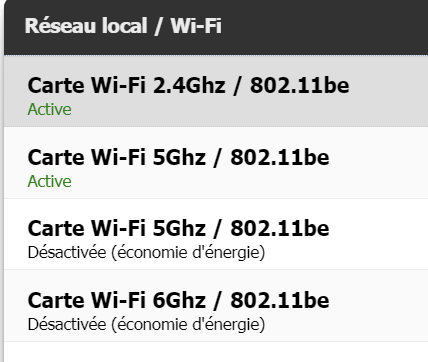Screen dimensions: 428x362
Task: Click 'Carte Wi-Fi' in the highlighted grey first row
Action: point(87,85)
